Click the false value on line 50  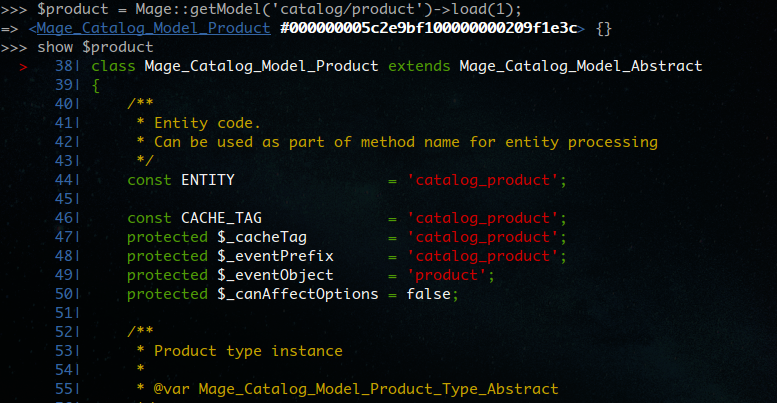click(x=429, y=294)
